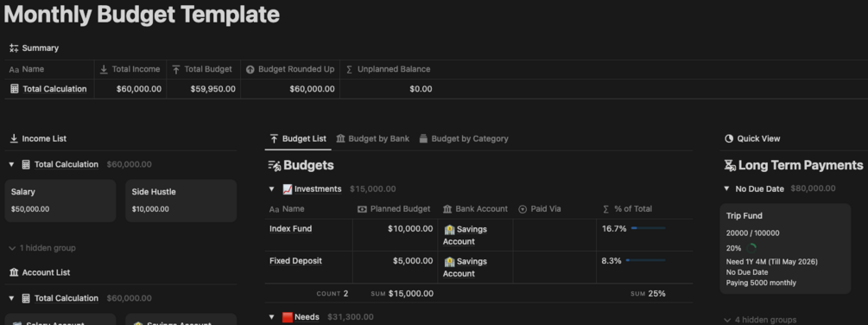Image resolution: width=868 pixels, height=325 pixels.
Task: Click the COUNT 2 footer
Action: (333, 293)
